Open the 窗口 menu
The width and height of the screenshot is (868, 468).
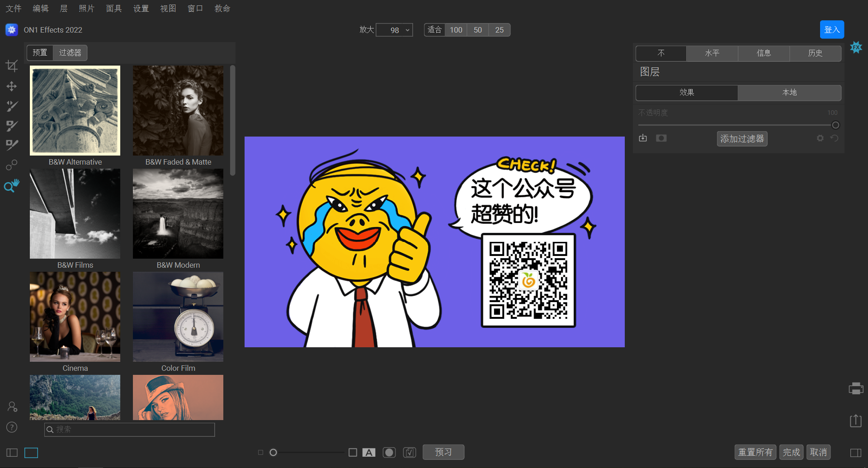[195, 9]
